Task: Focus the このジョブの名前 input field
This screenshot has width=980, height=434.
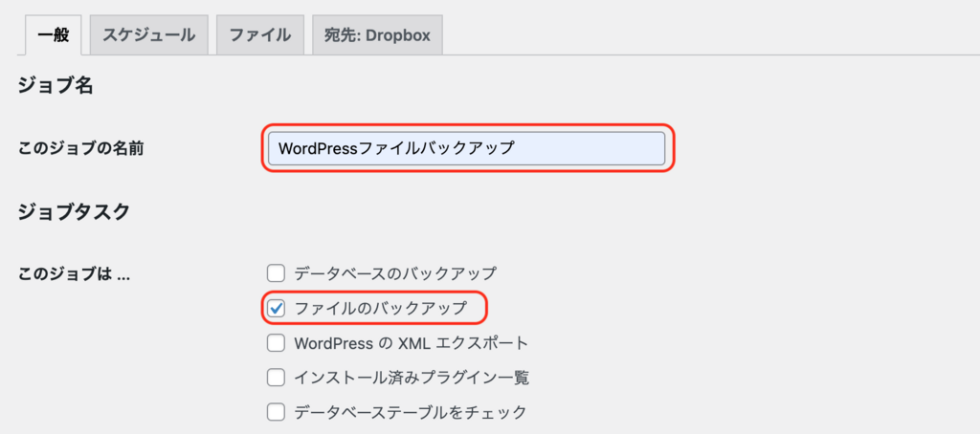Action: [x=466, y=148]
